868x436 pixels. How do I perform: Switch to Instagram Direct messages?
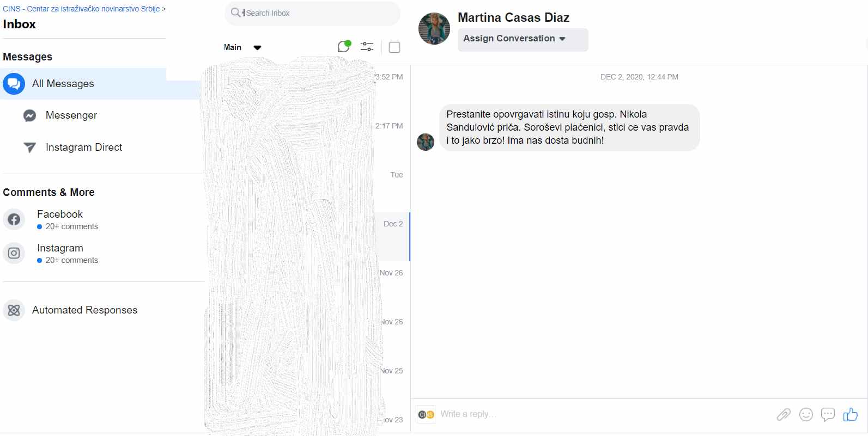click(x=83, y=148)
